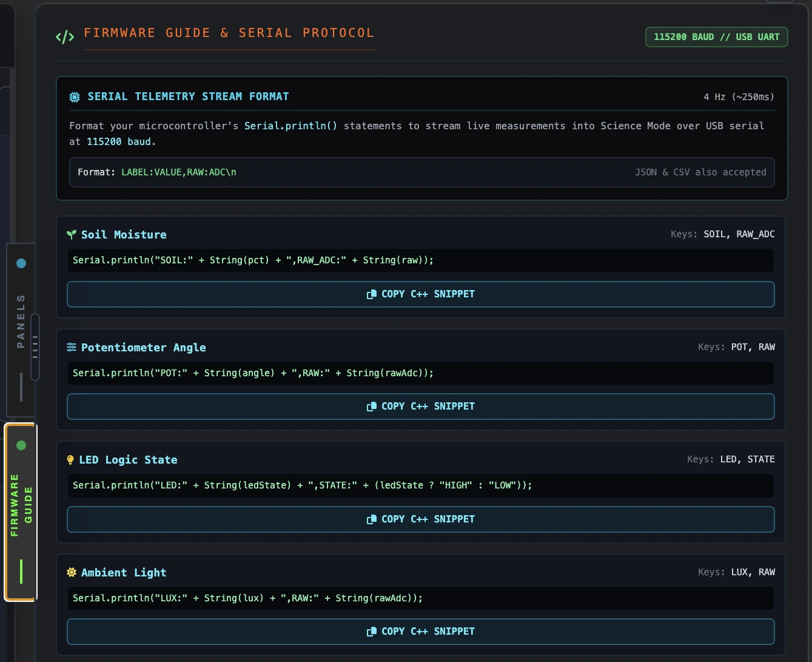Screen dimensions: 812x662
Task: Click the "SERIAL TELEMETRY STREAM FORMAT" heading
Action: pos(189,96)
